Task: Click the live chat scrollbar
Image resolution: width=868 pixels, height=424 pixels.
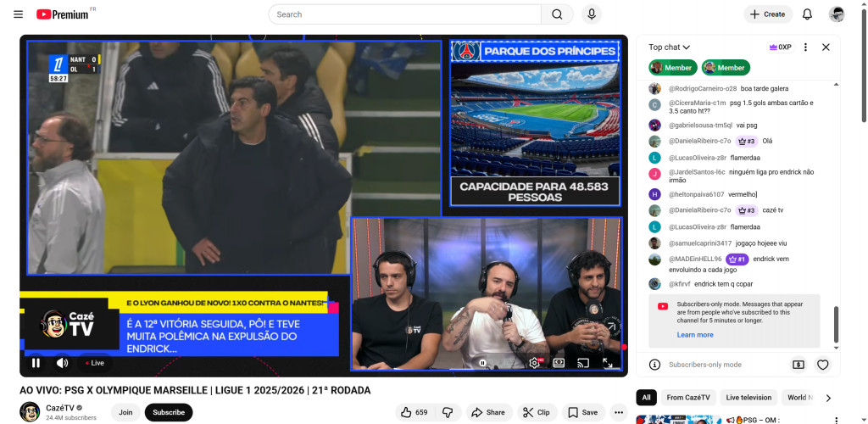Action: [836, 324]
